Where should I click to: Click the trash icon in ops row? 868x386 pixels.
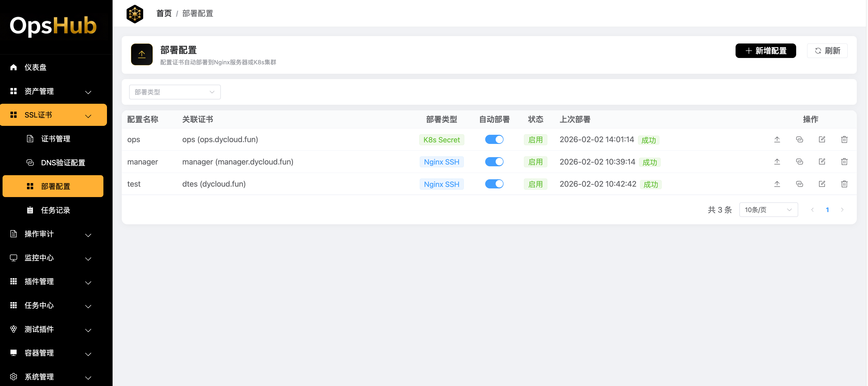(x=844, y=139)
